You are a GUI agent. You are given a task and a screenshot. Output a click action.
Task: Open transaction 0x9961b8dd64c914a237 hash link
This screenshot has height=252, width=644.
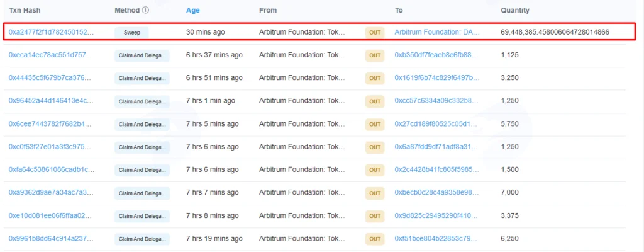[x=51, y=238]
